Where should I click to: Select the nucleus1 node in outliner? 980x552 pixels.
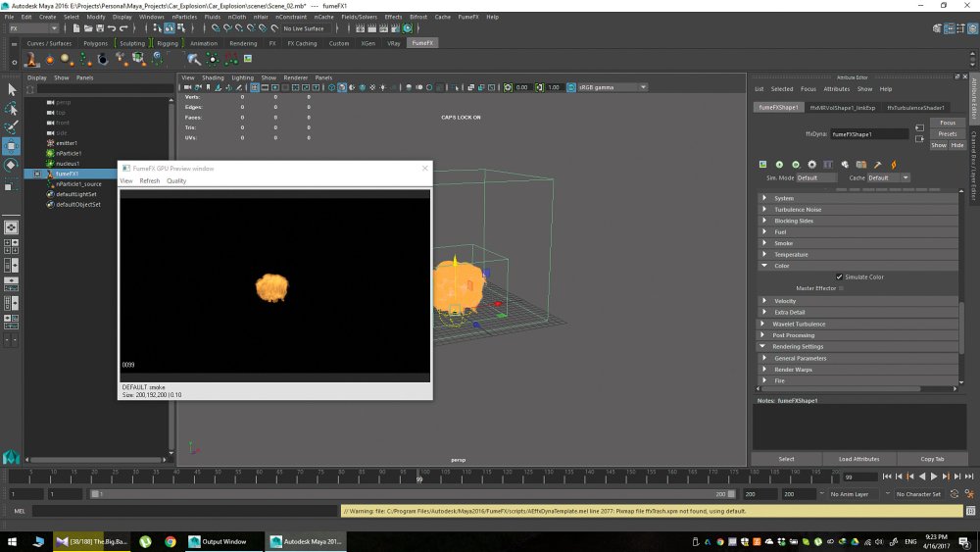tap(68, 163)
